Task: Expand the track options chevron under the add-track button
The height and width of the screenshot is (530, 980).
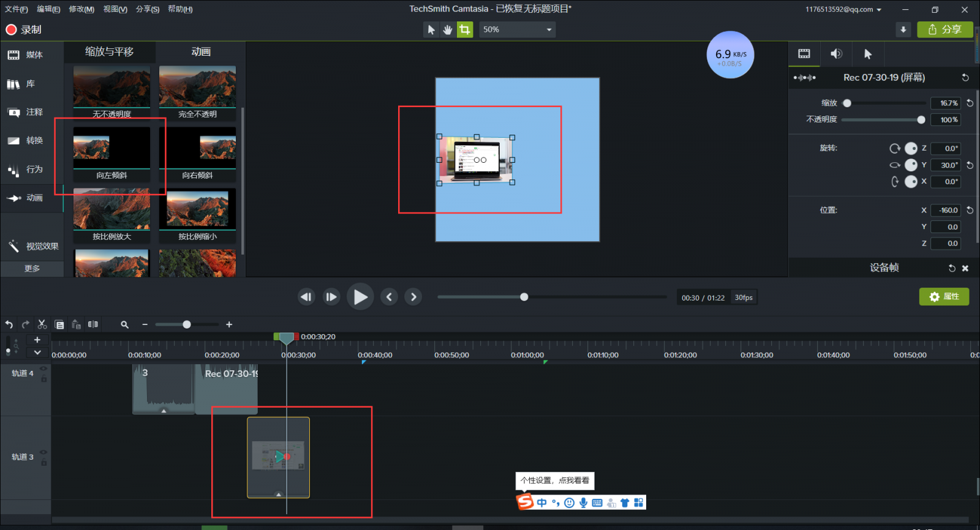Action: [37, 353]
